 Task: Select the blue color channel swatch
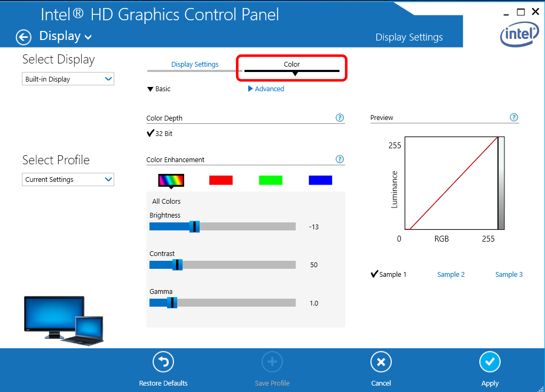pyautogui.click(x=320, y=180)
